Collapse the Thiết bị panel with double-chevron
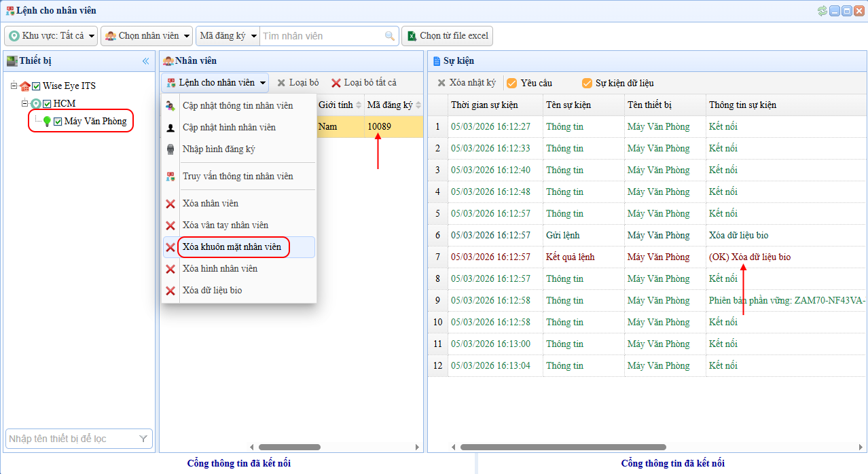The height and width of the screenshot is (474, 868). pyautogui.click(x=145, y=61)
